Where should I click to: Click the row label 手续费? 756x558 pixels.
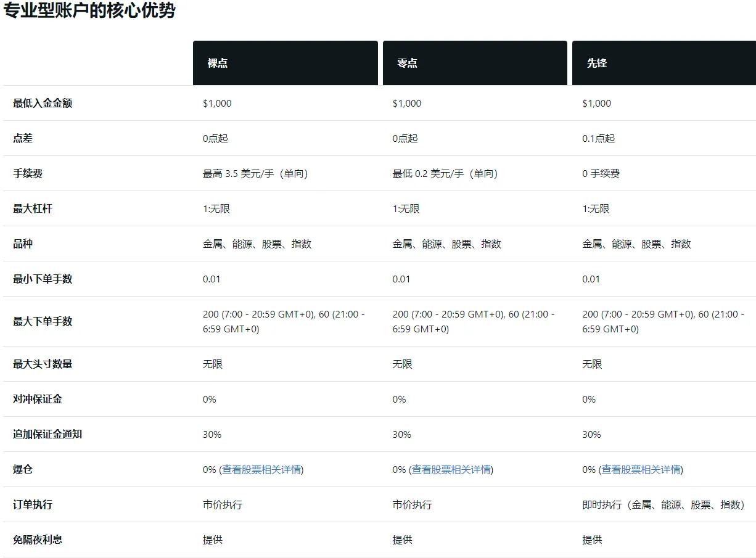click(28, 173)
